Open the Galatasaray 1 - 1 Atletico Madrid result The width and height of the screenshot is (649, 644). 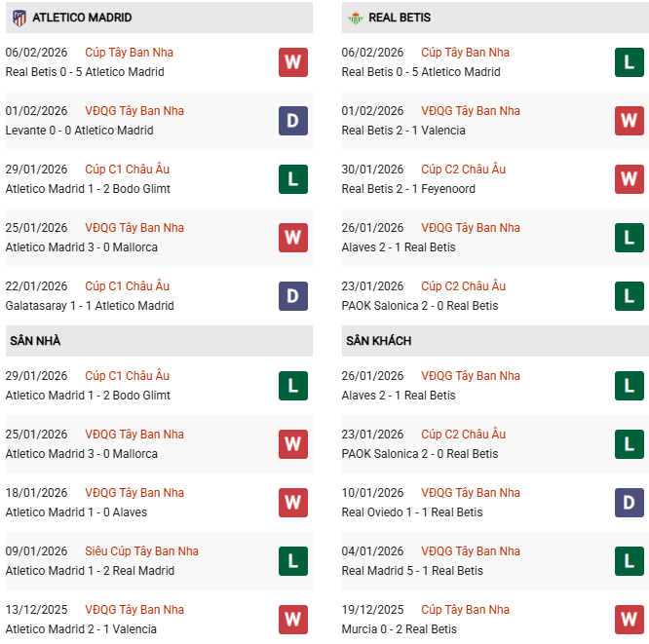tap(90, 306)
